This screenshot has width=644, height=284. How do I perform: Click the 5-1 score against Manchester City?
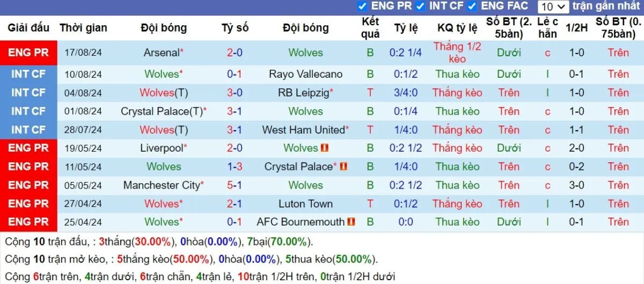tap(235, 185)
